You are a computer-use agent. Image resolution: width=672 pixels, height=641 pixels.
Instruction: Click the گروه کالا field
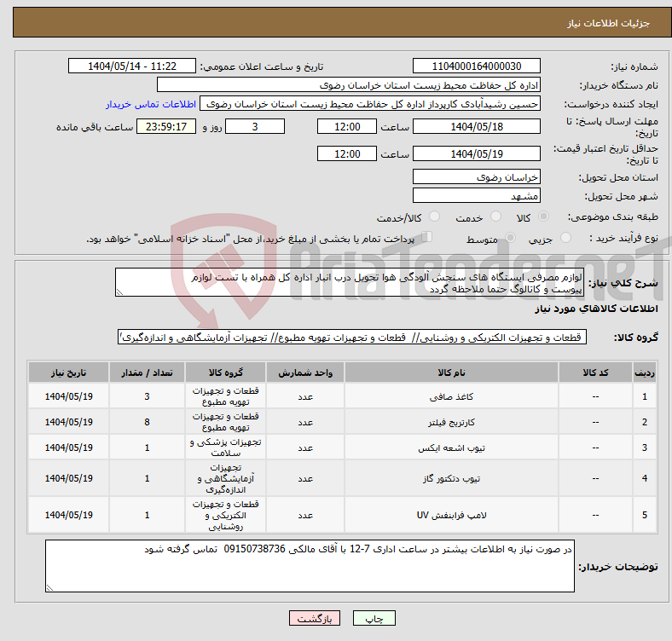tap(352, 338)
